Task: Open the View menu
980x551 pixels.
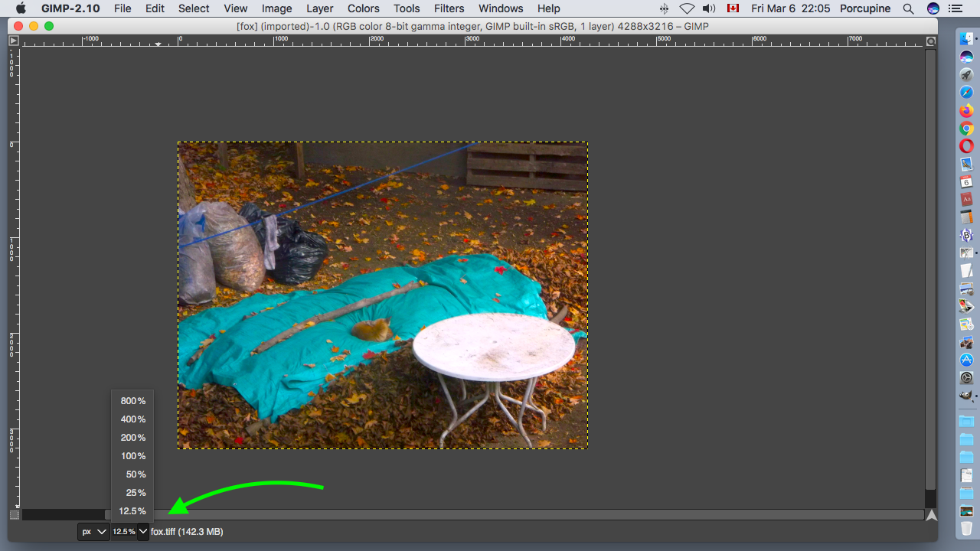Action: coord(235,8)
